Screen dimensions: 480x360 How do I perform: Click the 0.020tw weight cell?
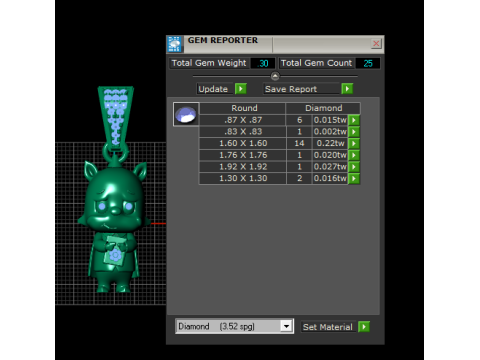click(x=330, y=155)
